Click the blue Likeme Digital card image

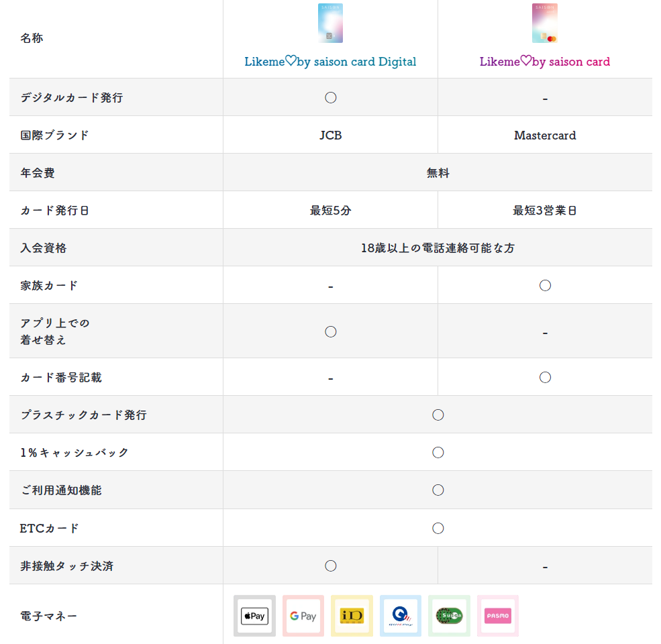pyautogui.click(x=330, y=23)
